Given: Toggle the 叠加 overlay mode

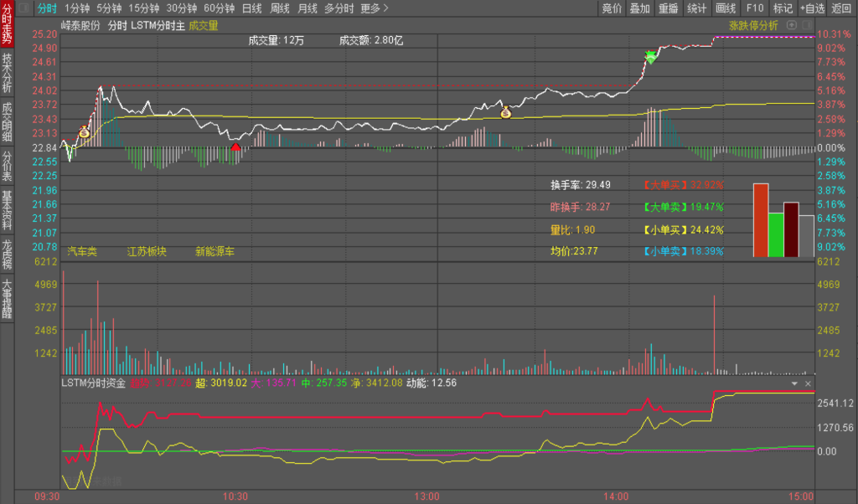Looking at the screenshot, I should click(x=639, y=8).
